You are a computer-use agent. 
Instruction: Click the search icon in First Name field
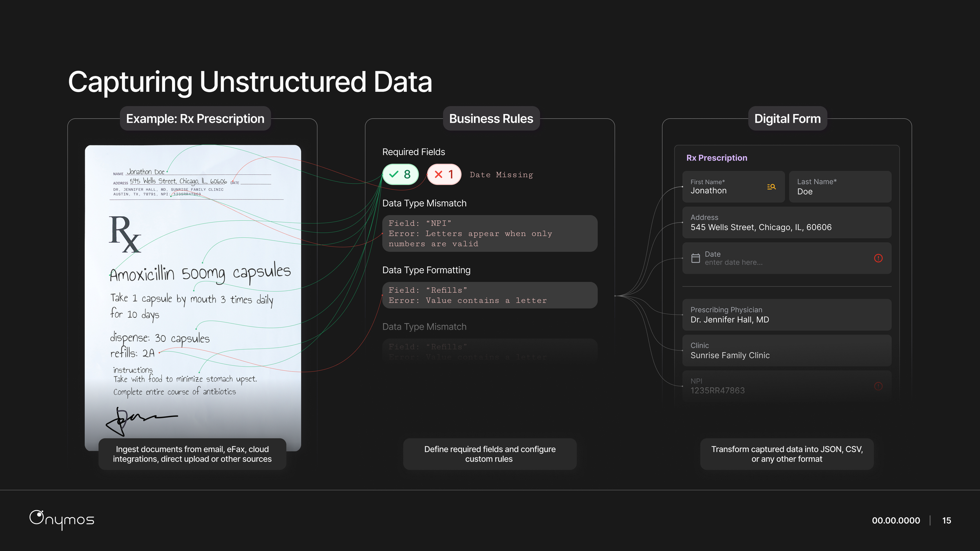771,187
